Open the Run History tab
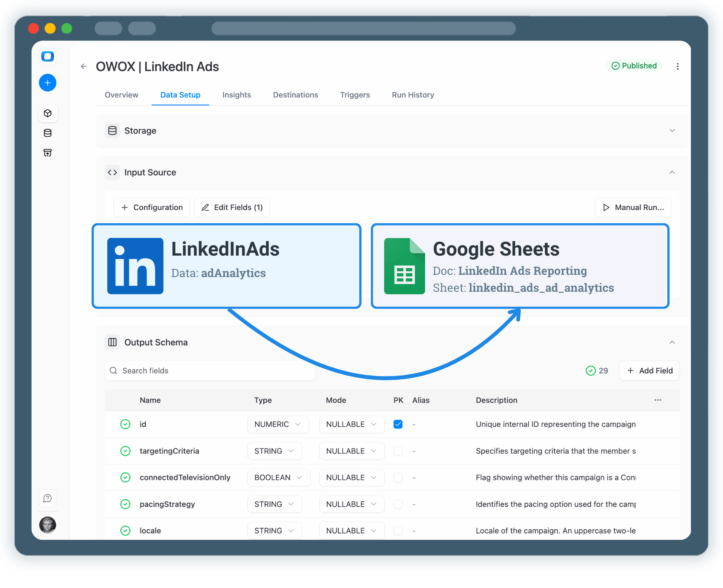 [x=413, y=95]
